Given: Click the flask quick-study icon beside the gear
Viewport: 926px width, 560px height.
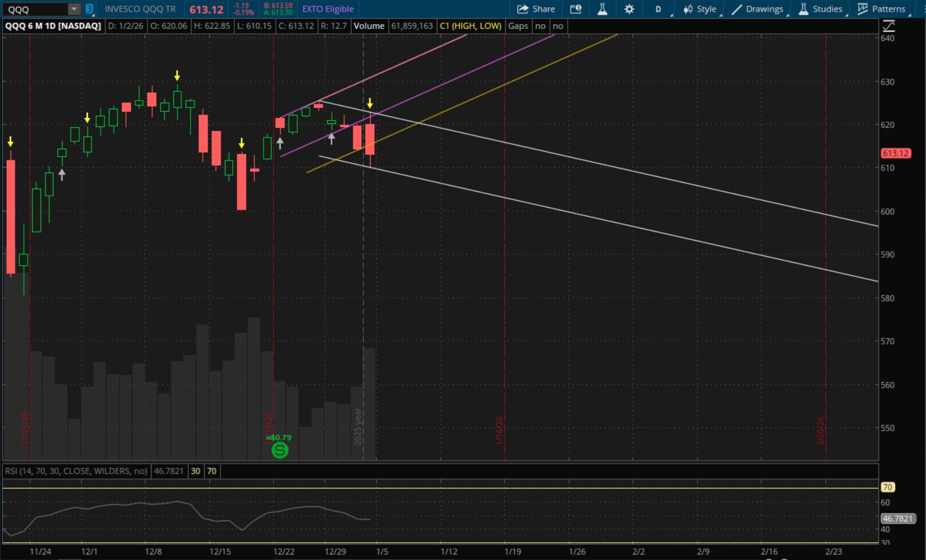Looking at the screenshot, I should (602, 9).
